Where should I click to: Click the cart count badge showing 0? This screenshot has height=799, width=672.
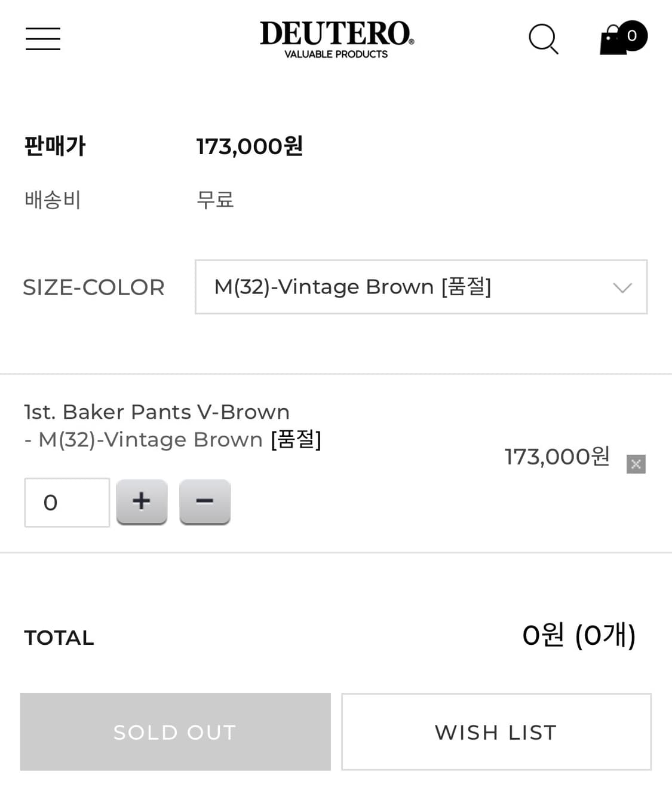(632, 36)
